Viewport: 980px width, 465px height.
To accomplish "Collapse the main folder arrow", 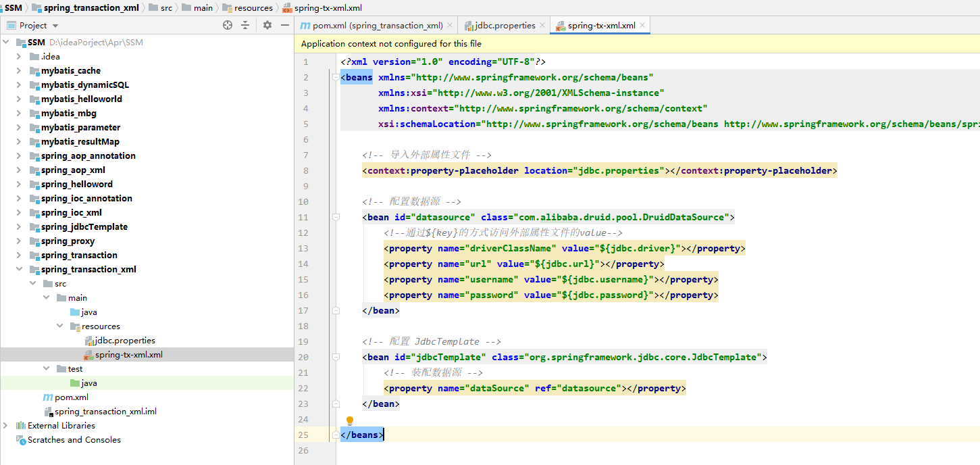I will pos(47,298).
